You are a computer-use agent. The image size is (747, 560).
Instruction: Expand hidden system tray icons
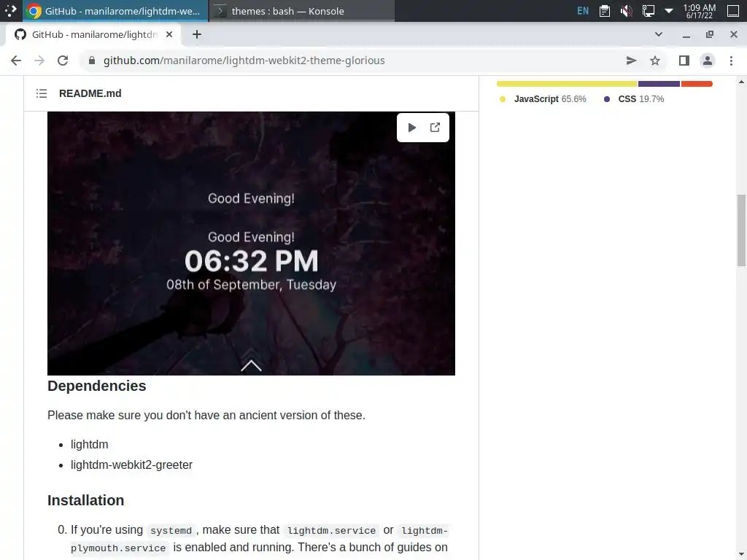tap(669, 10)
